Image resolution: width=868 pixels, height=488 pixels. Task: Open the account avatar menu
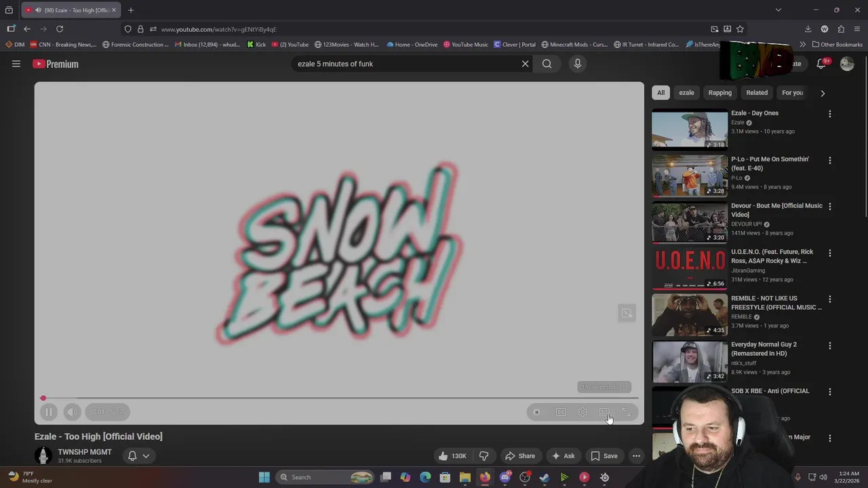(847, 64)
